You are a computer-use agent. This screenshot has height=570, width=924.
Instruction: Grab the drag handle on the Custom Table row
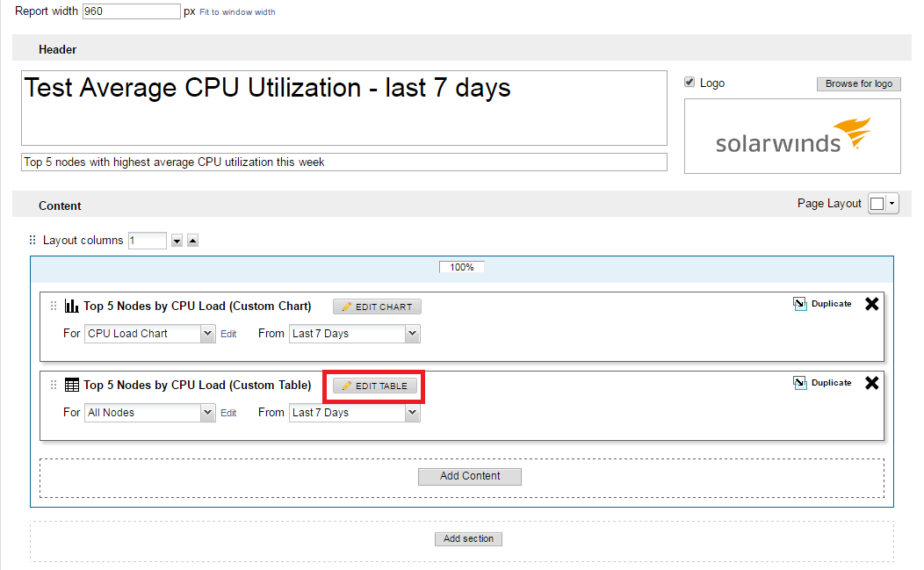54,385
